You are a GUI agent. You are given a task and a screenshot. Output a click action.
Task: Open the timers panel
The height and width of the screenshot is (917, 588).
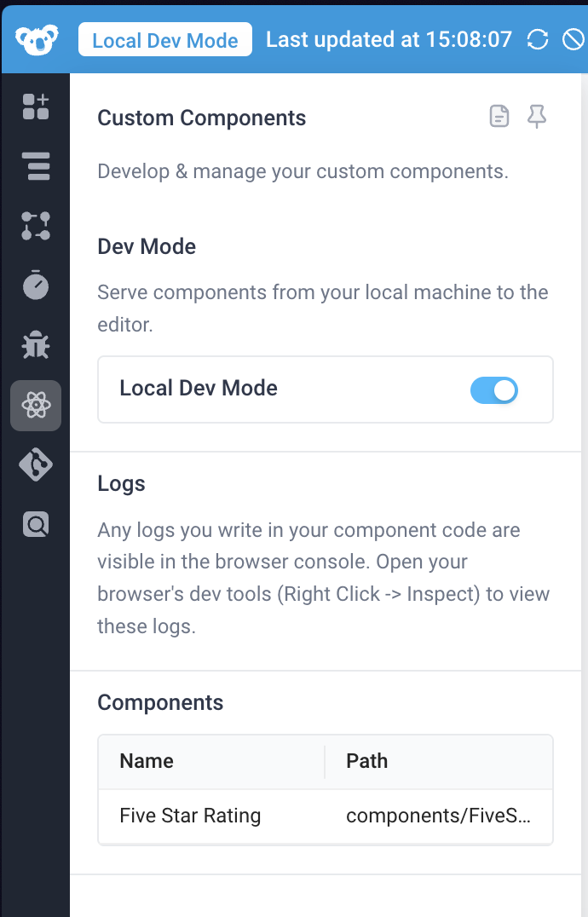tap(36, 285)
